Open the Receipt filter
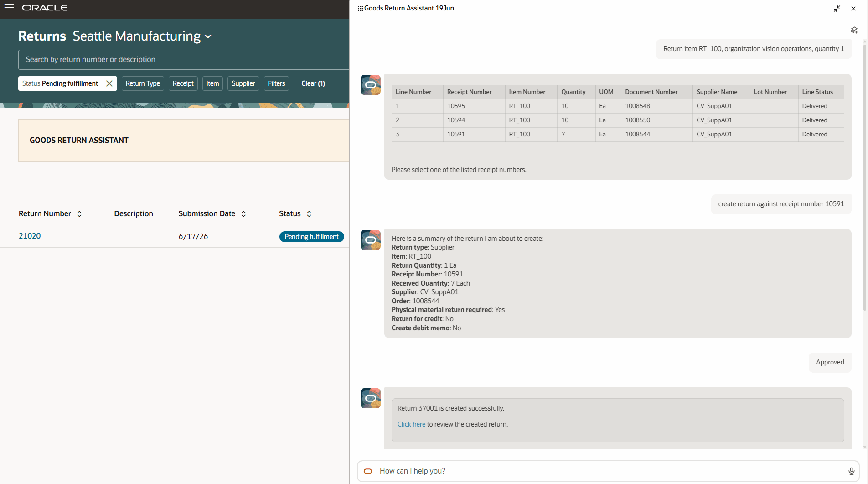 (183, 83)
